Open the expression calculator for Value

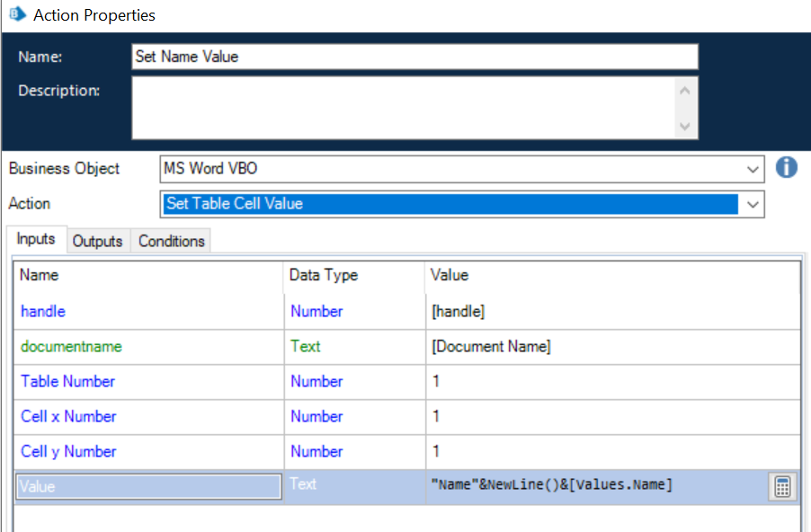pyautogui.click(x=782, y=487)
